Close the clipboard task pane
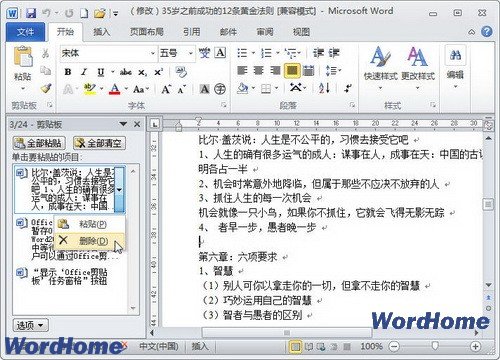The height and width of the screenshot is (360, 500). (137, 124)
